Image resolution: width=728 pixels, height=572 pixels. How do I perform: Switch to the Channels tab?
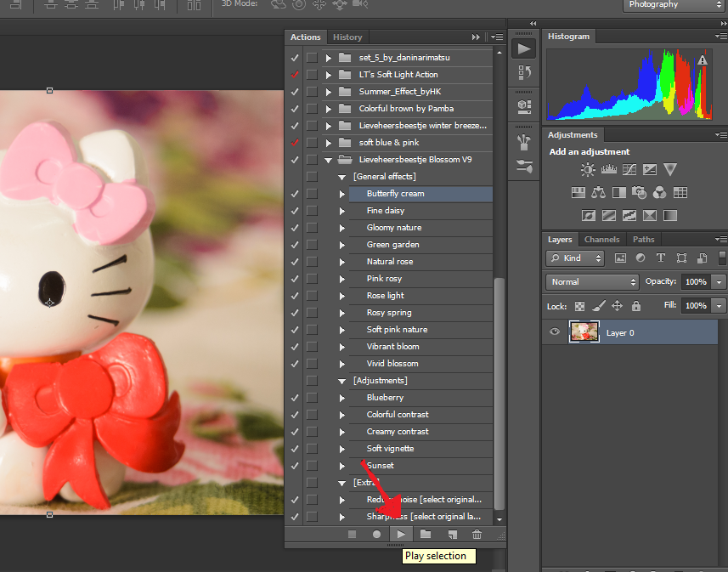pos(601,240)
